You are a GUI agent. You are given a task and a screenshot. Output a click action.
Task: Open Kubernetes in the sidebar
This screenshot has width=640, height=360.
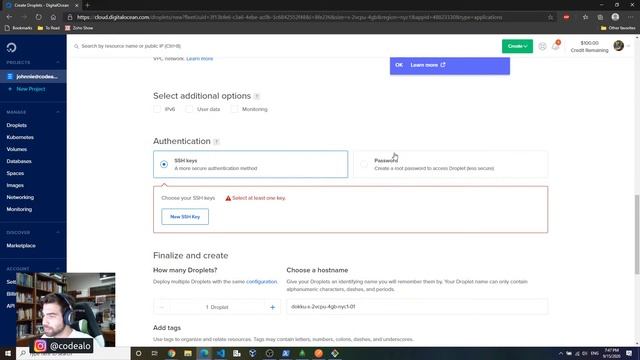pyautogui.click(x=20, y=137)
